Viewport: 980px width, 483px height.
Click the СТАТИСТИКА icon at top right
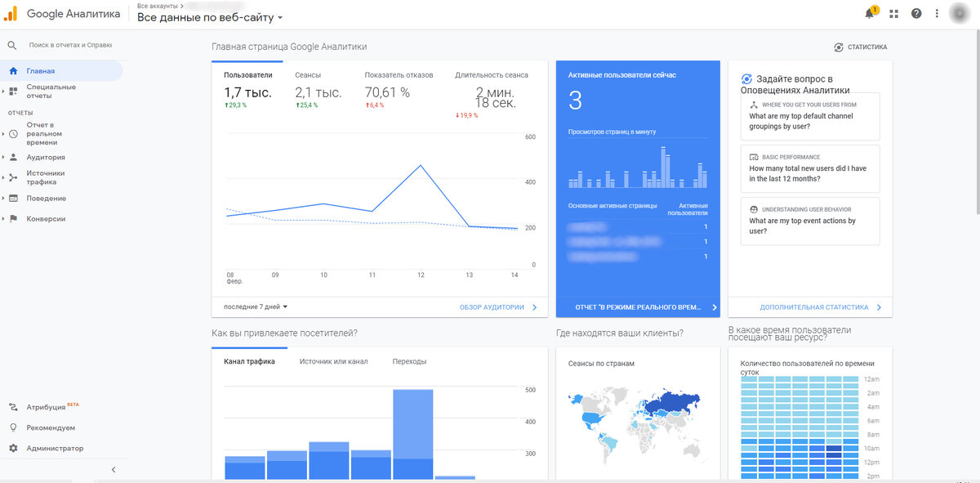pos(838,47)
